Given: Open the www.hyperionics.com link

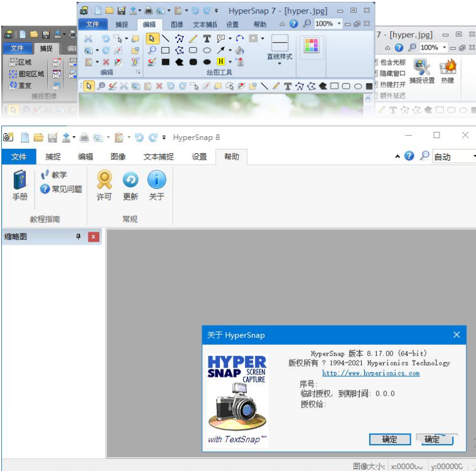Looking at the screenshot, I should (371, 373).
